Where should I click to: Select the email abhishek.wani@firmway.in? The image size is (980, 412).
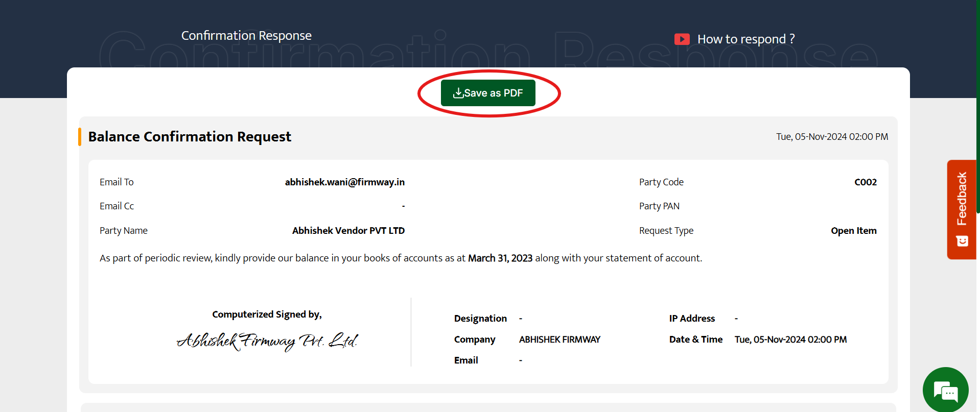[344, 182]
